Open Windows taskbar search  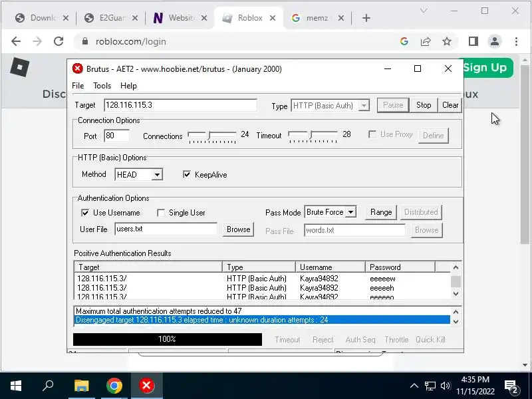[48, 386]
